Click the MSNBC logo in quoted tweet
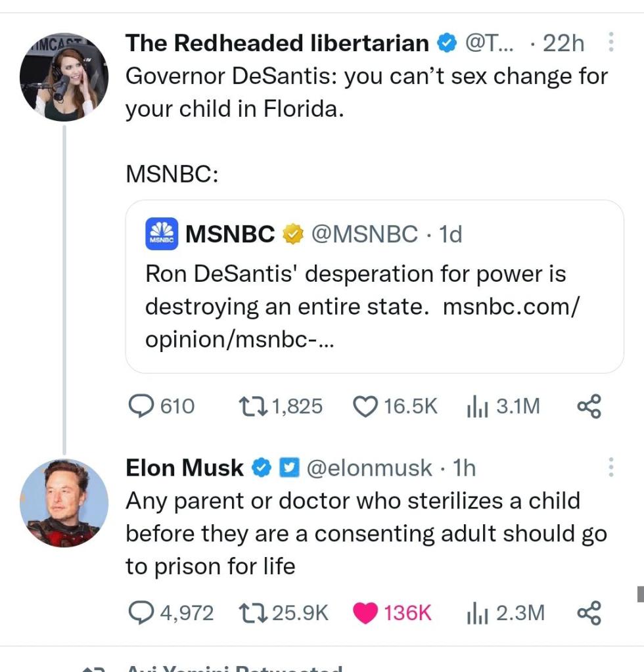 [161, 234]
